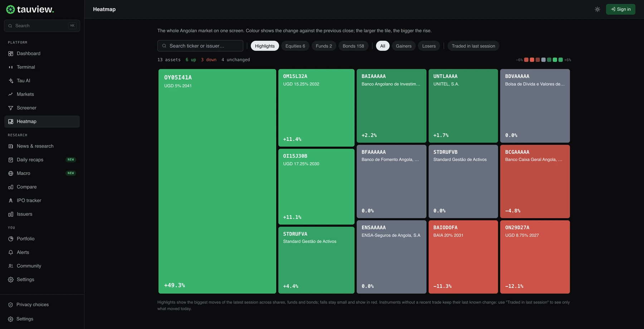Click the leftmost red legend swatch
The width and height of the screenshot is (644, 329).
coord(526,60)
